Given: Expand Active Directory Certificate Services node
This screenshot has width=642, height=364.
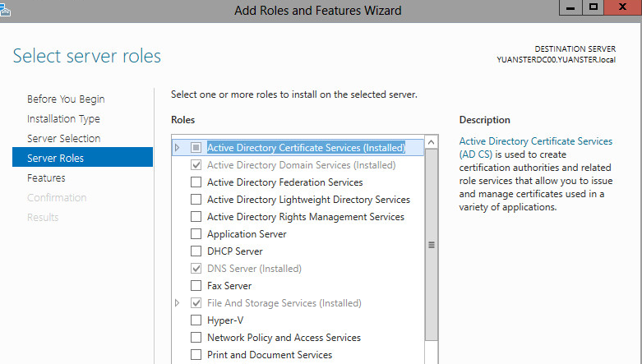Looking at the screenshot, I should click(x=178, y=147).
